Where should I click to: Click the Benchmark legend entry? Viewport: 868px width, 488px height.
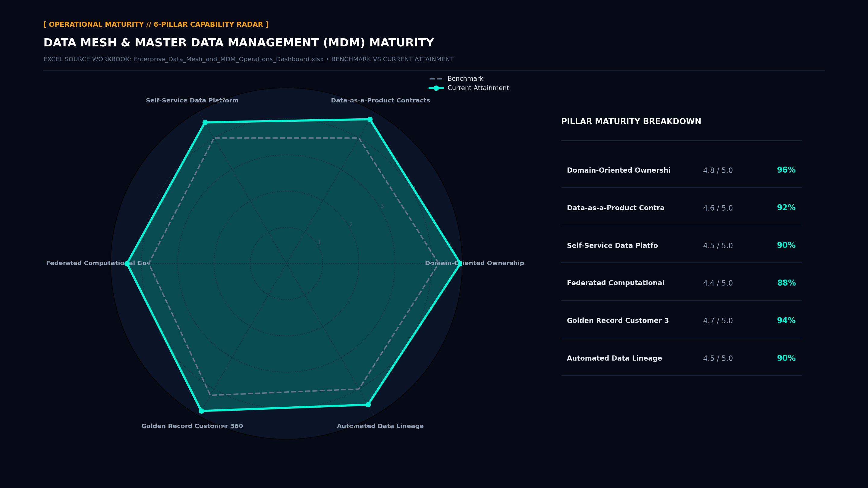pyautogui.click(x=456, y=79)
